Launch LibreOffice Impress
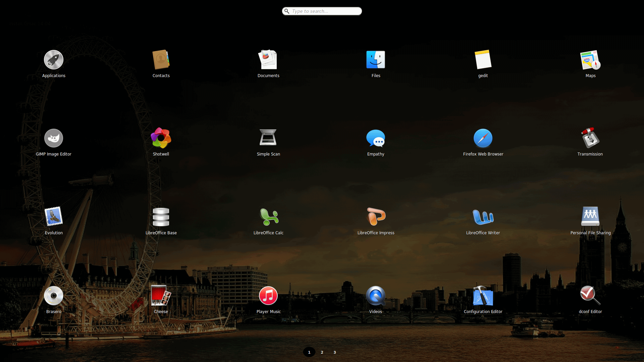Screen dimensions: 644x362 point(376,217)
